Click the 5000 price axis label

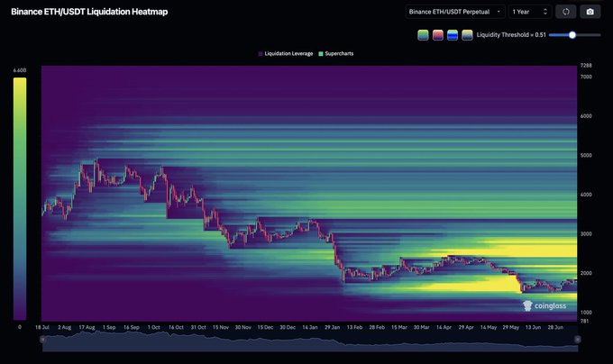pos(586,156)
